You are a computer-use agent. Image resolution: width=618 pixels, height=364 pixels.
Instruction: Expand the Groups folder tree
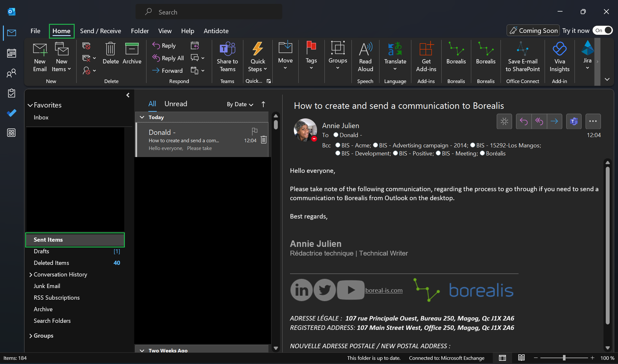pos(31,336)
